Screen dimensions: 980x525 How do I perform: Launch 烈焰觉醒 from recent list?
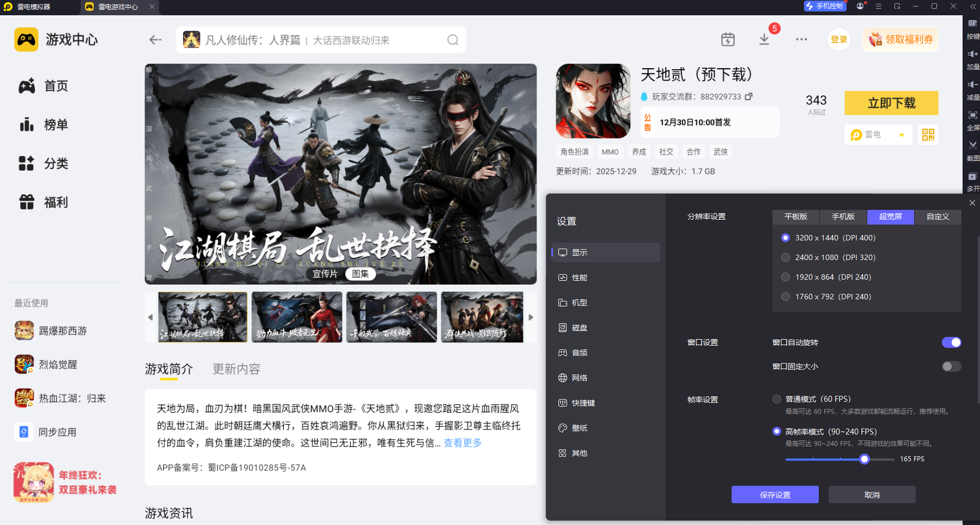pos(46,365)
